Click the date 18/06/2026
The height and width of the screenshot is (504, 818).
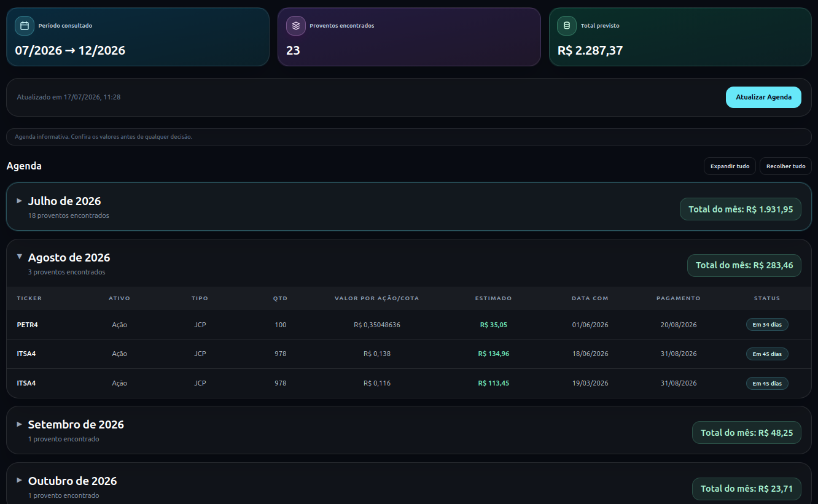(590, 354)
